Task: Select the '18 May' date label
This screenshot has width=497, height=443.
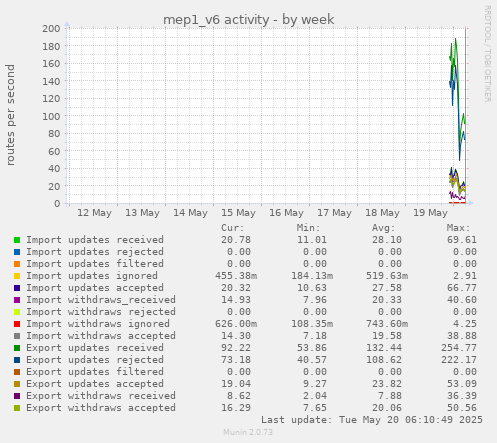Action: click(x=382, y=213)
